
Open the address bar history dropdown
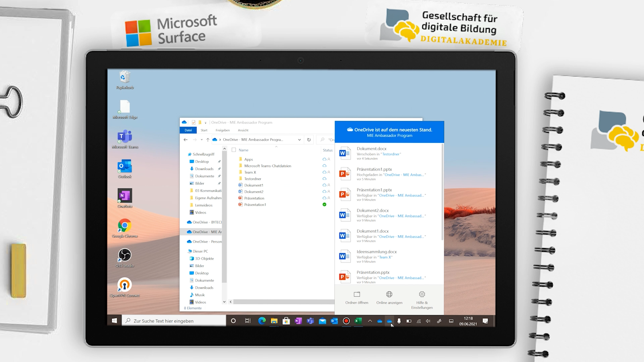tap(299, 140)
